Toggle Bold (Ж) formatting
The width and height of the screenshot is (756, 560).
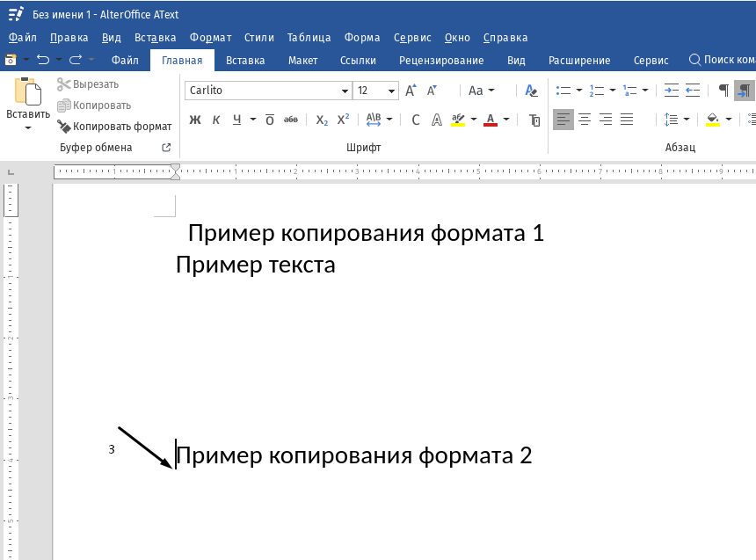pyautogui.click(x=195, y=120)
